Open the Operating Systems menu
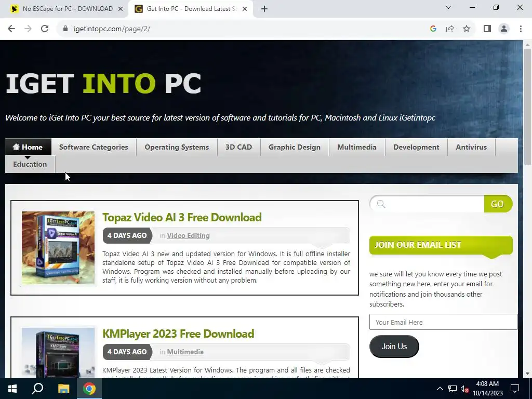This screenshot has width=532, height=399. 177,147
